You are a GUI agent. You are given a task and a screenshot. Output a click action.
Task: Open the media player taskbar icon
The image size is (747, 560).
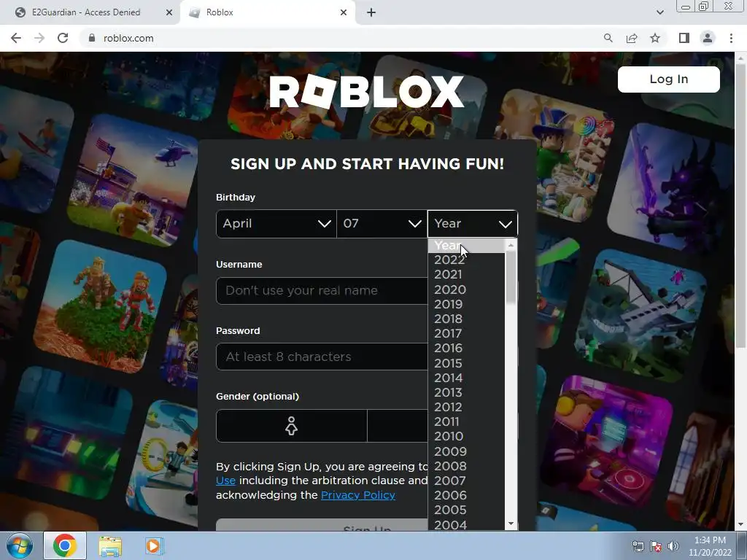click(153, 546)
